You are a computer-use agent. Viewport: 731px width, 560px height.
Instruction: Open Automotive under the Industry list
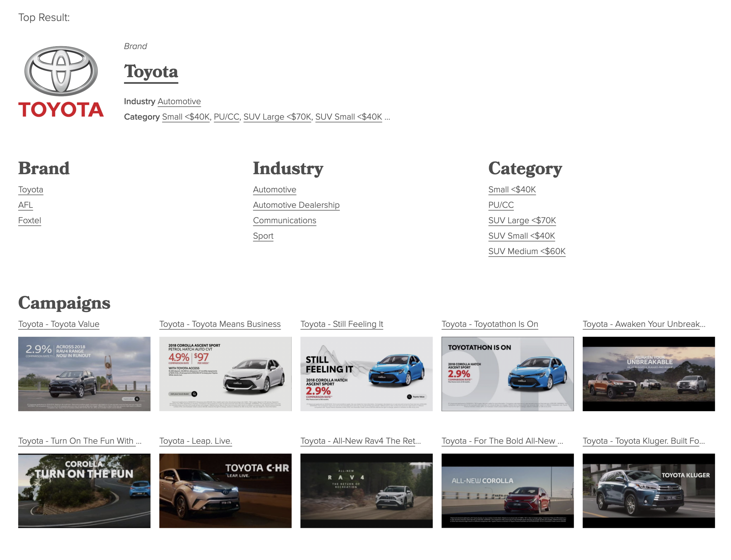pos(275,189)
